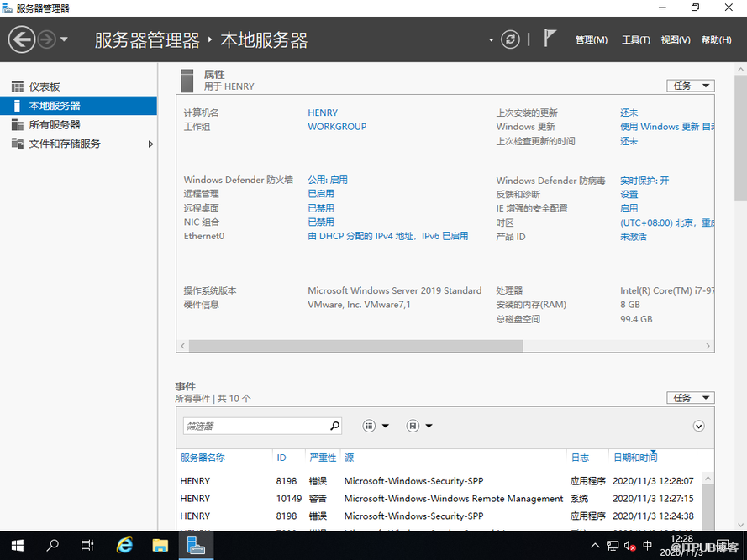Select 所有服务器 in the sidebar

coord(55,125)
